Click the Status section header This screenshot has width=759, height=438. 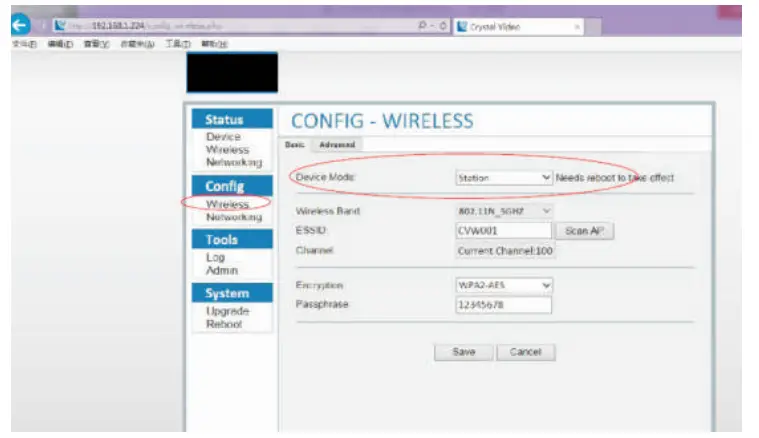point(232,119)
